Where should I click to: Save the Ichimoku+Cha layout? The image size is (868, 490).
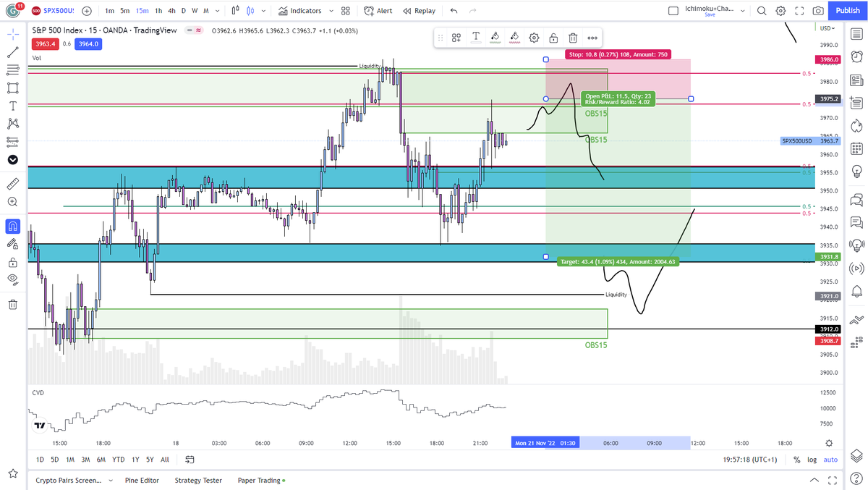pyautogui.click(x=710, y=14)
